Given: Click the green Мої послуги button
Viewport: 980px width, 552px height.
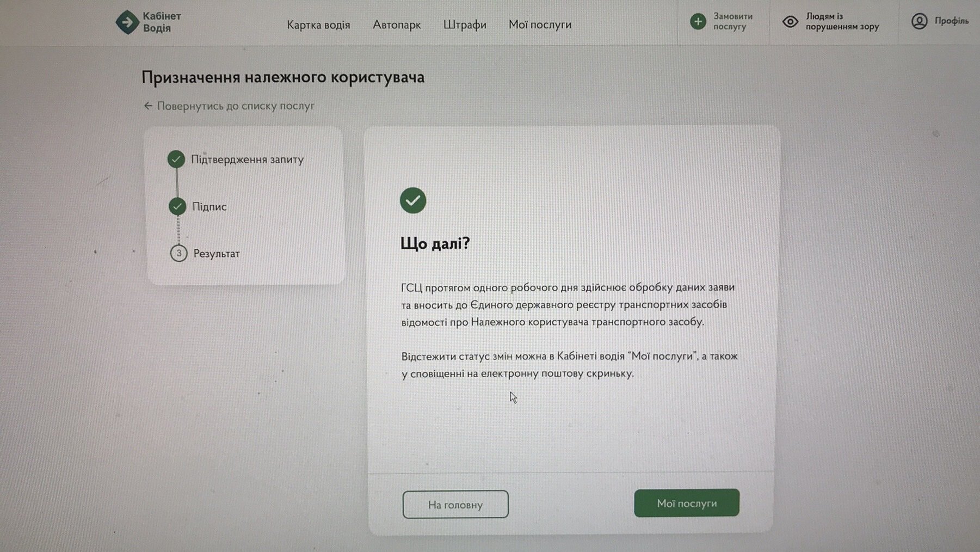Looking at the screenshot, I should click(687, 503).
